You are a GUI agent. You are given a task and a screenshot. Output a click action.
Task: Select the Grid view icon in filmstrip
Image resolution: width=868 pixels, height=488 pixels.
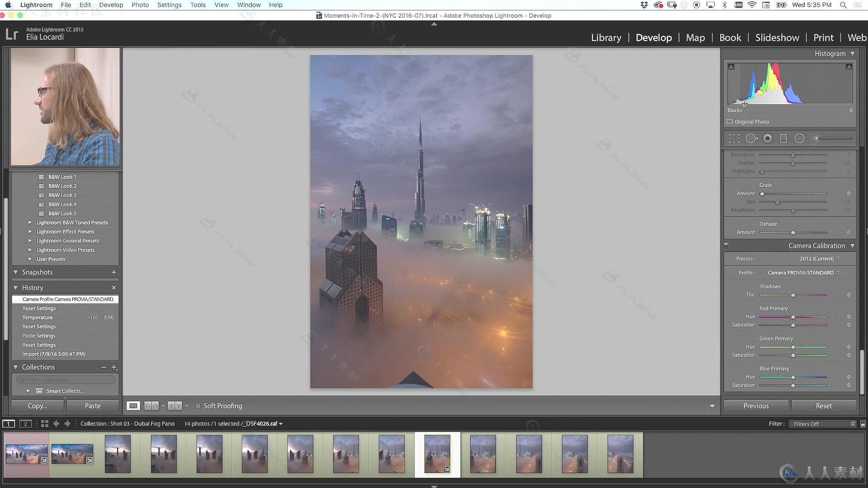click(45, 423)
